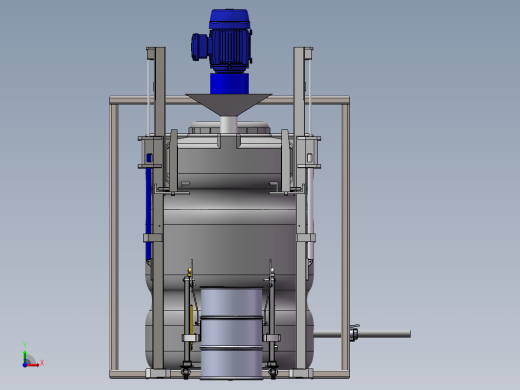Pick the grey funnel hopper under motor
Viewport: 520px width, 390px height.
pos(229,105)
